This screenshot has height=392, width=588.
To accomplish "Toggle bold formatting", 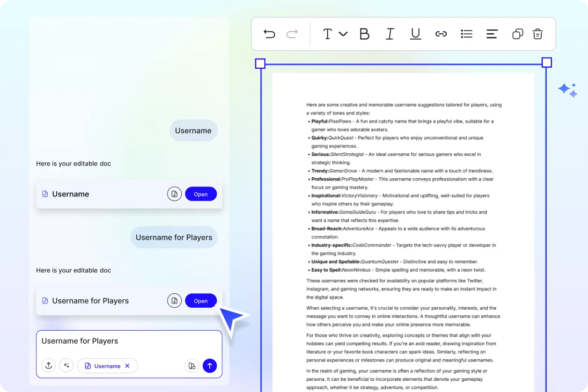I will click(x=364, y=34).
